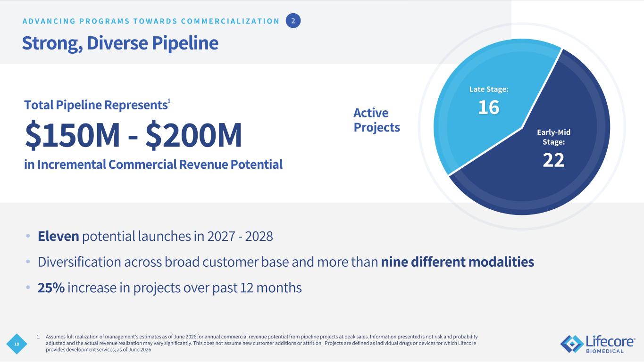Click the 'Eleven potential launches in 2027 - 2028' bullet
This screenshot has height=362, width=644.
click(x=155, y=236)
